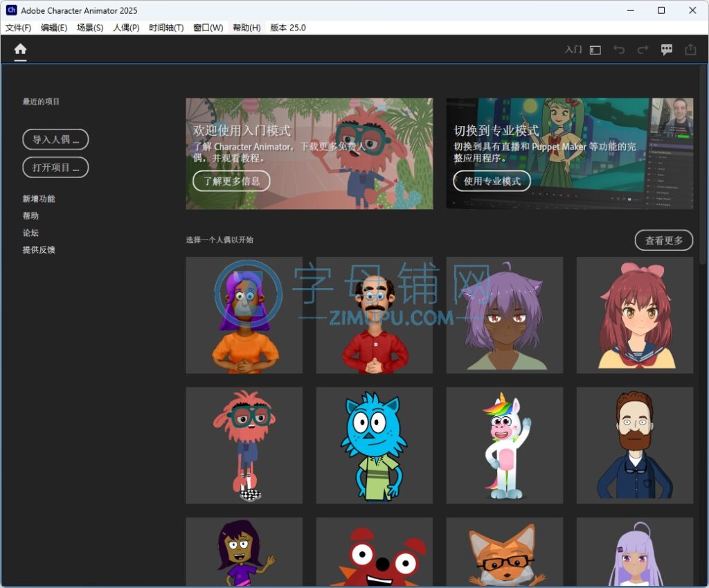Click the Redo arrow icon
709x588 pixels.
click(643, 49)
